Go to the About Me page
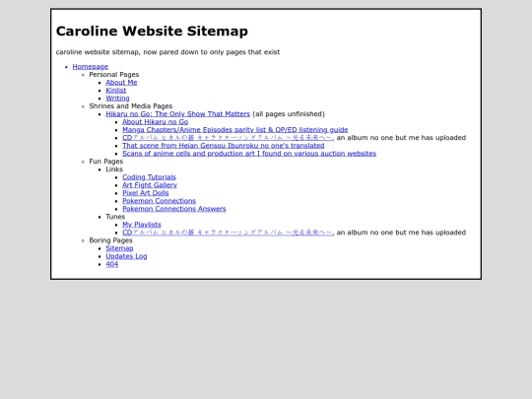The height and width of the screenshot is (399, 532). (x=121, y=83)
